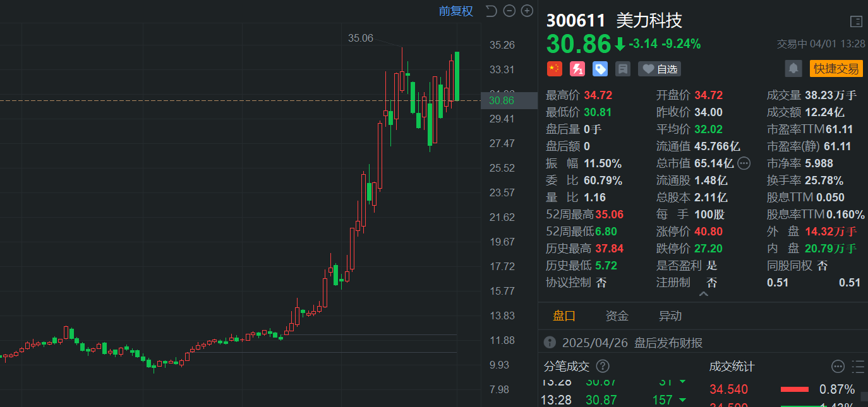Screen dimensions: 868x407
Task: Click the info icon before 2025/04/26
Action: (550, 343)
